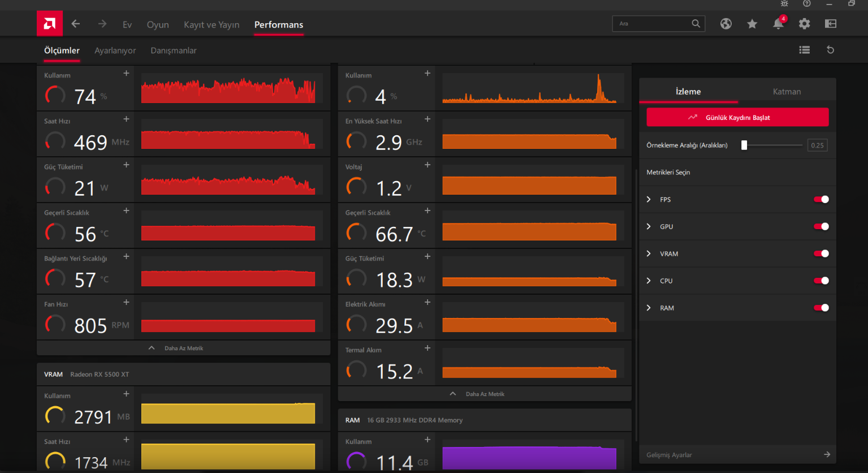This screenshot has width=868, height=473.
Task: Add VRAM Kullanım 2791 MB plus icon
Action: click(x=126, y=394)
